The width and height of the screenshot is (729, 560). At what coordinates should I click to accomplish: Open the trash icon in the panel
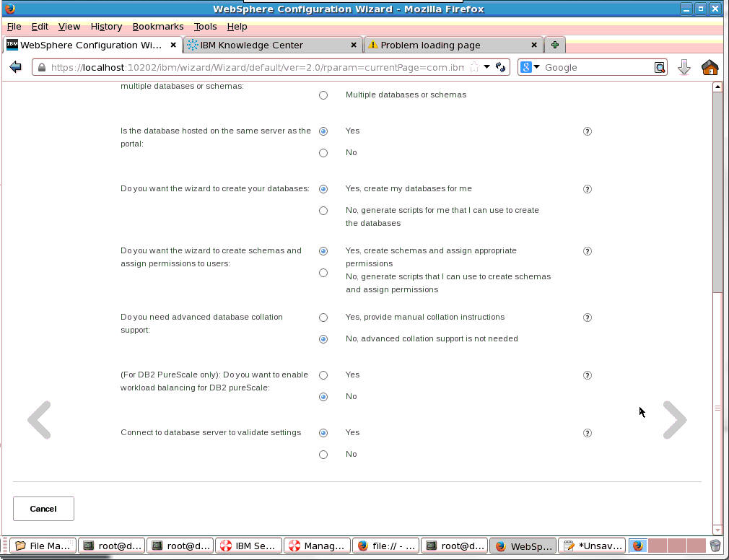click(715, 546)
